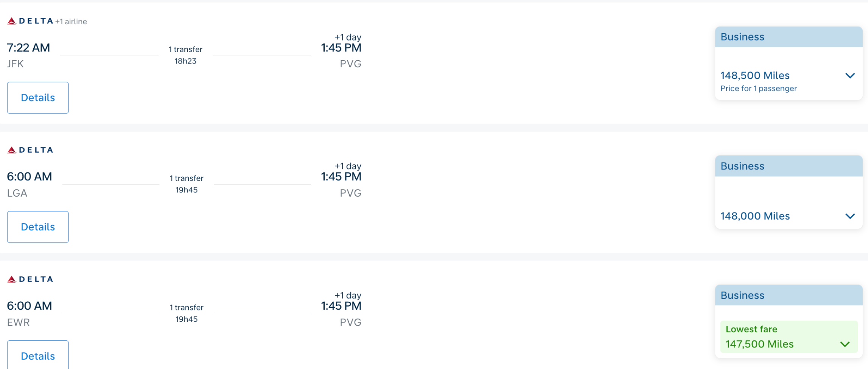Select the Business header on JFK flight
This screenshot has width=868, height=369.
pyautogui.click(x=789, y=37)
